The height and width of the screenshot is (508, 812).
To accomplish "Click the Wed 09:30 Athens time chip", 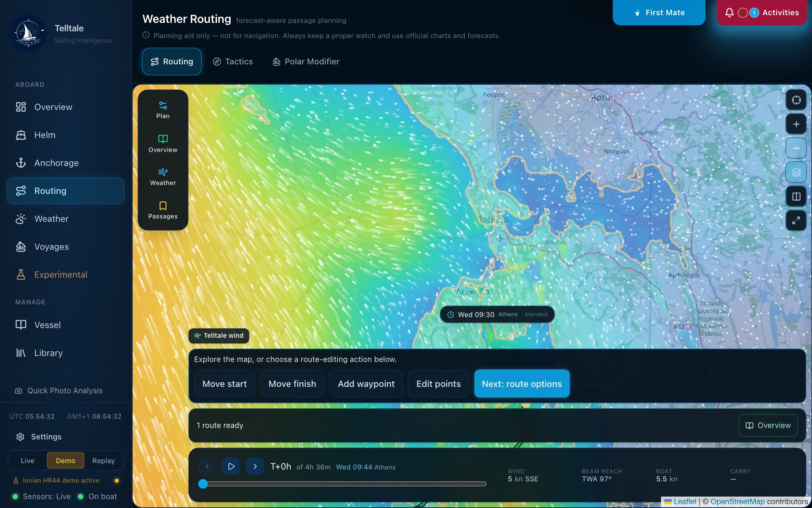I will 497,315.
